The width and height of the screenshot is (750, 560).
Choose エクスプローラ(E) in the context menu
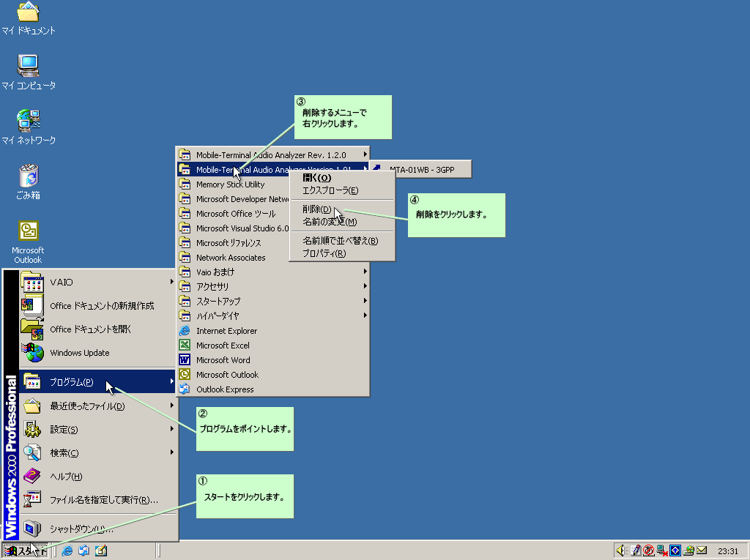(342, 190)
